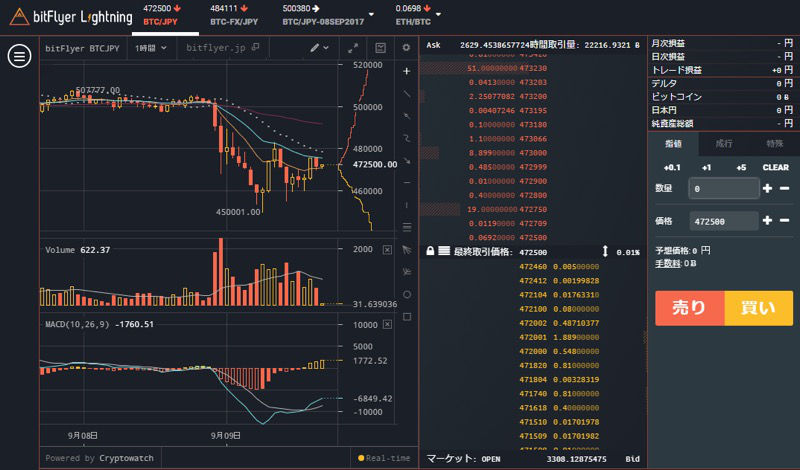
Task: Toggle the order book lock icon
Action: (x=430, y=251)
